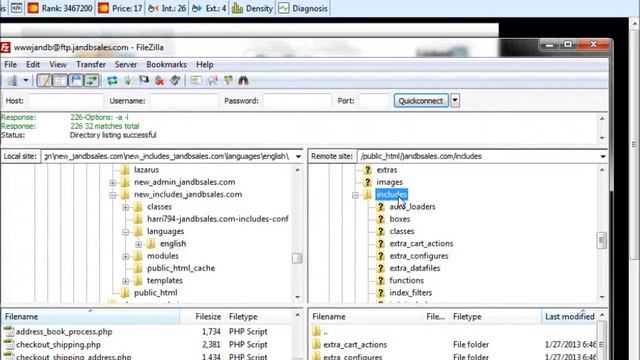This screenshot has height=360, width=640.
Task: Refresh the file and folder lists
Action: click(x=112, y=80)
